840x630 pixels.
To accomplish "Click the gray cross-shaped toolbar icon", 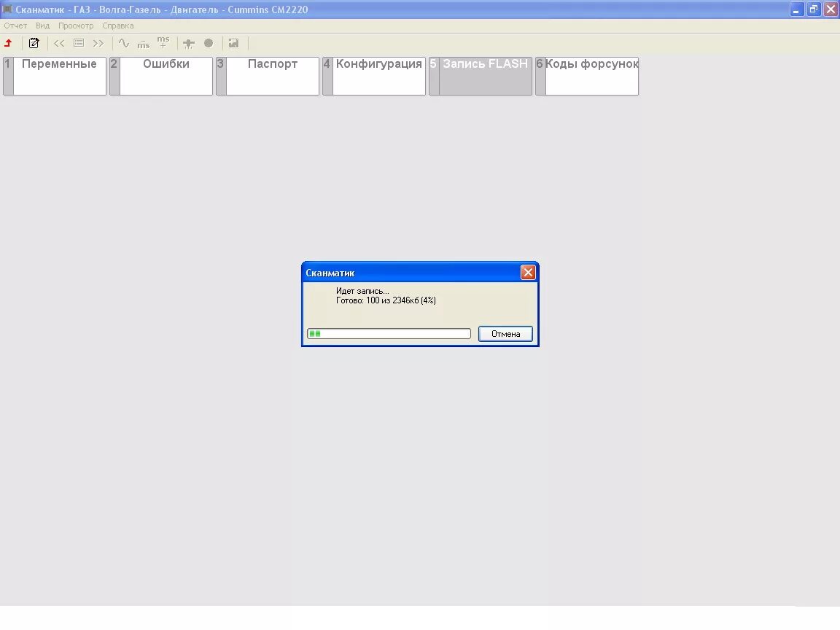I will 189,44.
